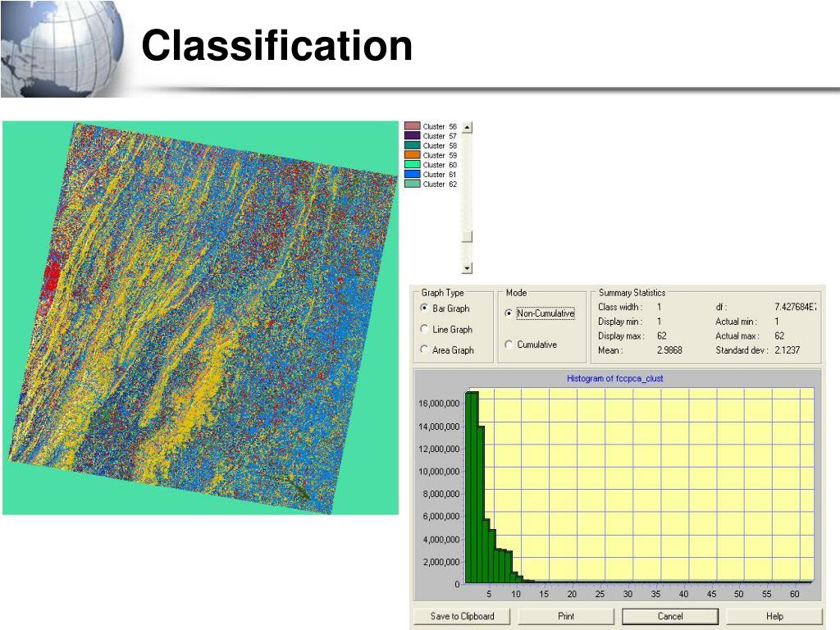The image size is (840, 630).
Task: Switch graph type to Area Graph
Action: click(x=424, y=349)
